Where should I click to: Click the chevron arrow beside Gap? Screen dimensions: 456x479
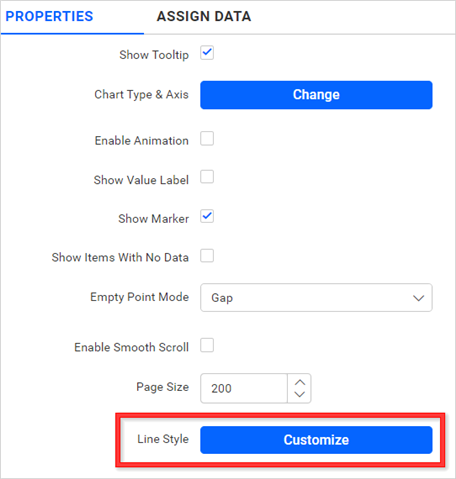[418, 298]
